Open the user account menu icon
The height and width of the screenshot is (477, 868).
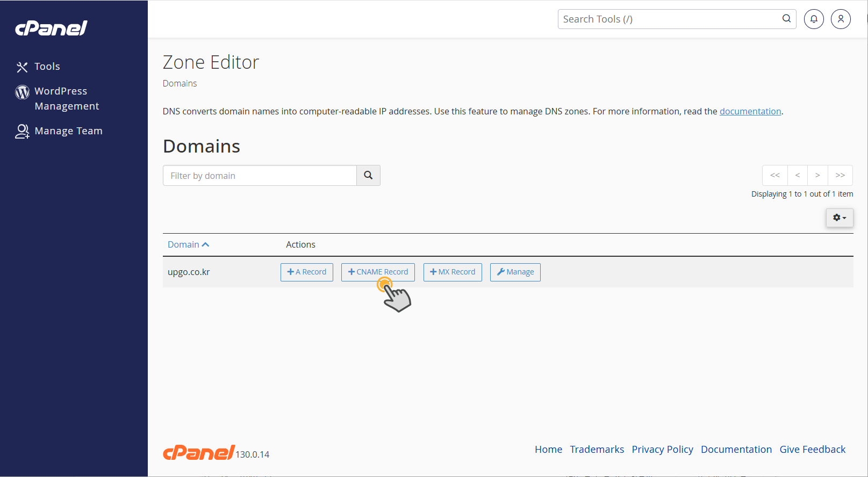pyautogui.click(x=841, y=19)
